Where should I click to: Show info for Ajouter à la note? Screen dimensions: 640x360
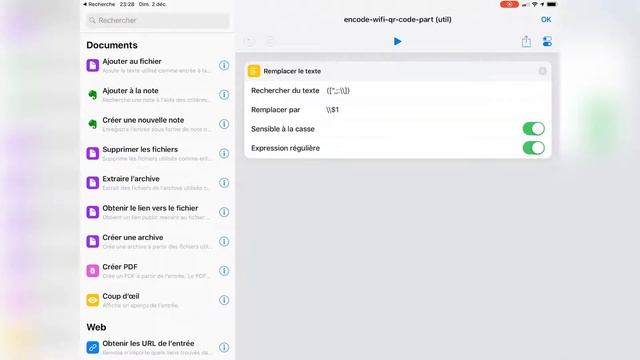[x=224, y=95]
